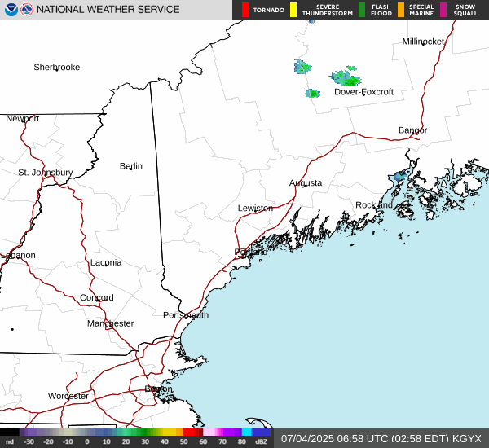Click the Lebanon city label
Screen dimensions: 489x448
(x=18, y=255)
